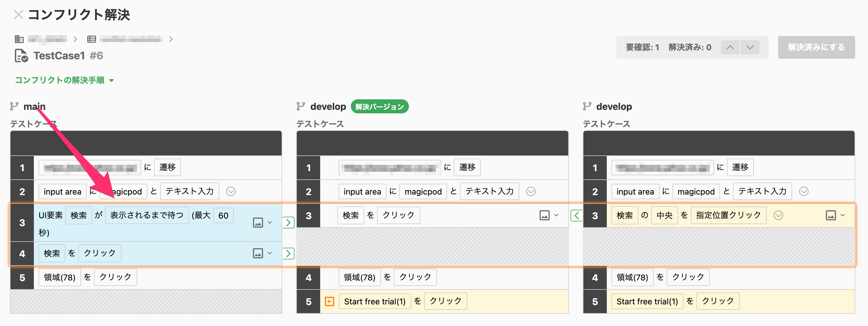Open the dropdown next to resolved step 3 image
Screen dimensions: 868x326
click(556, 215)
